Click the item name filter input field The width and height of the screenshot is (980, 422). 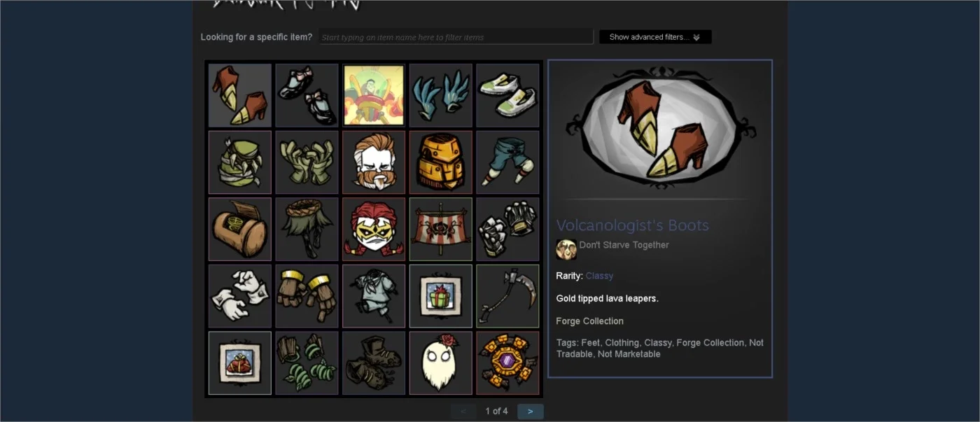[x=456, y=37]
